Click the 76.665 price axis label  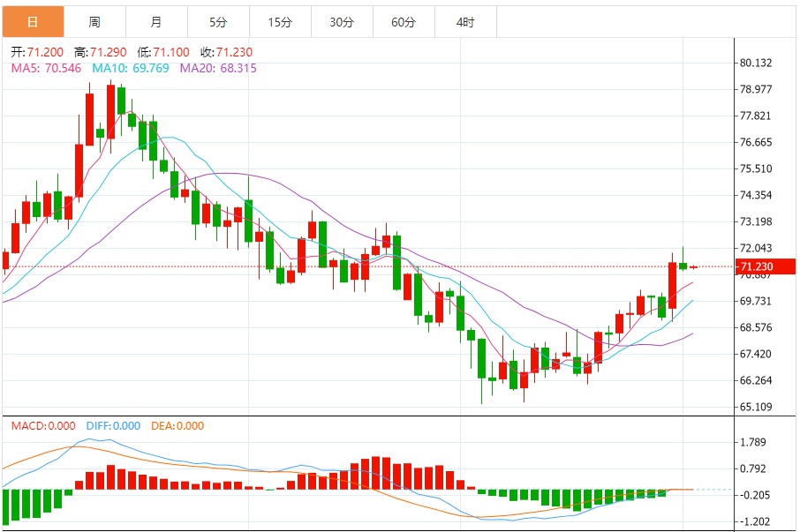(756, 142)
